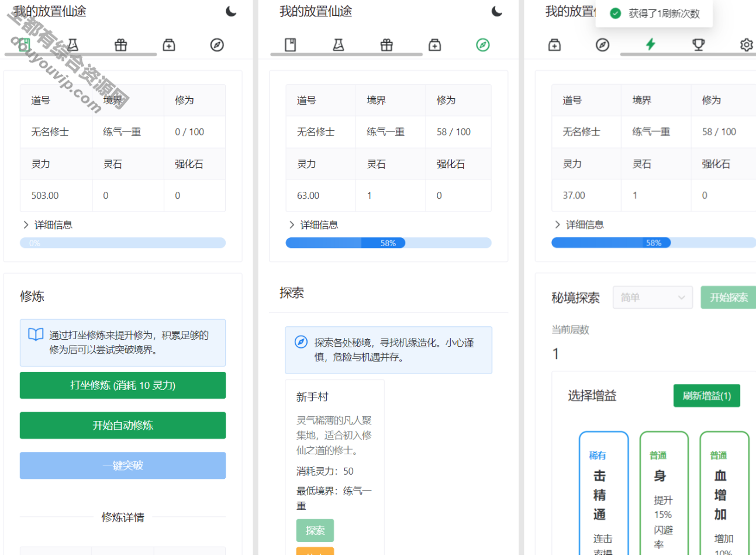
Task: Open the backpack plus tab in left screen
Action: [x=169, y=44]
